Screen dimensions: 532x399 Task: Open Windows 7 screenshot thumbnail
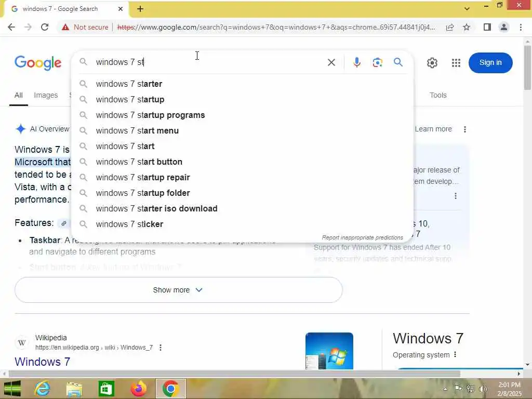[x=329, y=351]
